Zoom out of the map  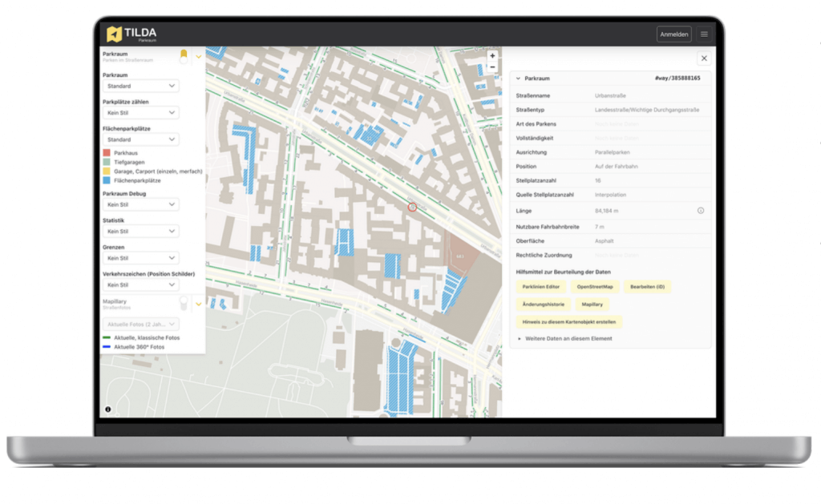(492, 67)
